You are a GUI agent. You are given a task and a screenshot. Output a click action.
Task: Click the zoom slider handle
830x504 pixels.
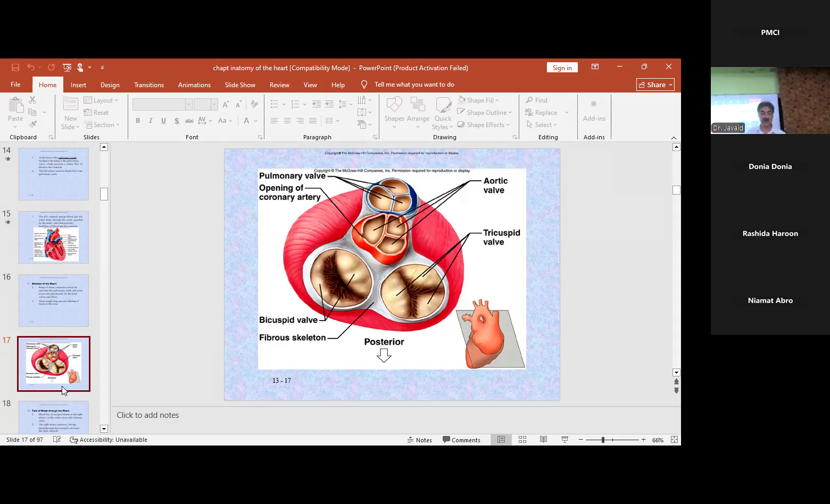603,440
